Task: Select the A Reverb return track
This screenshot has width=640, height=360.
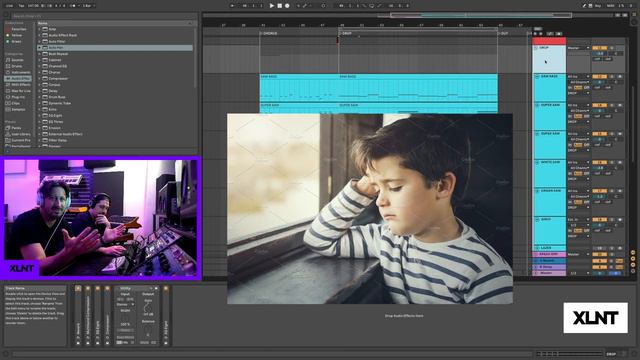Action: [549, 260]
